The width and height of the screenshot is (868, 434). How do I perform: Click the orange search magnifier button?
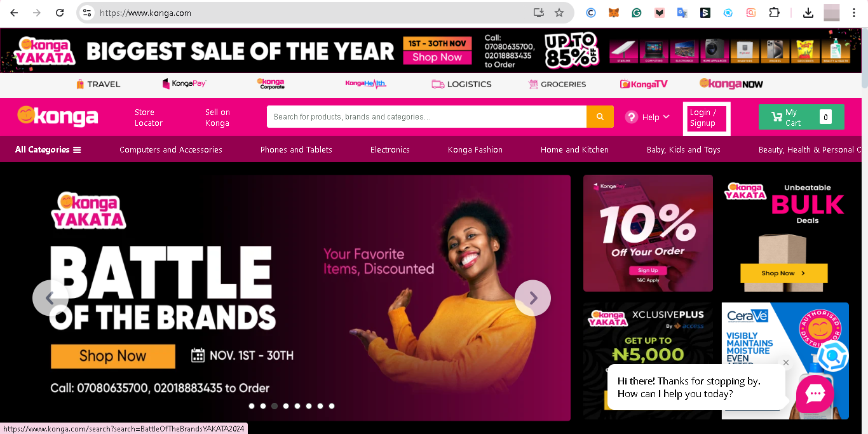click(x=600, y=117)
